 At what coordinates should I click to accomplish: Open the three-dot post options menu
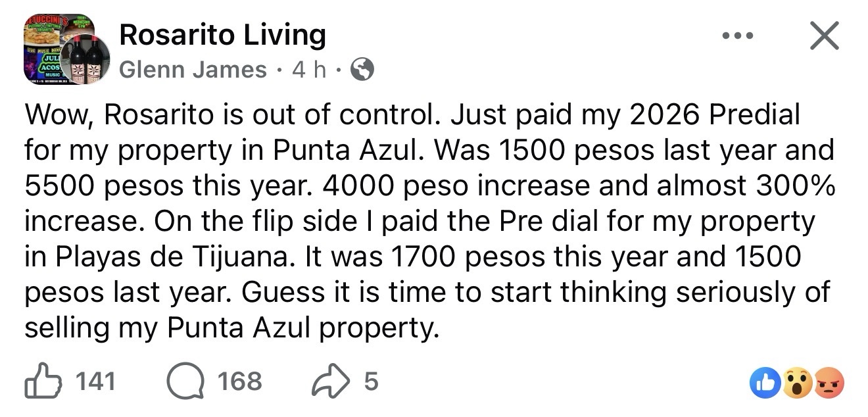click(736, 37)
